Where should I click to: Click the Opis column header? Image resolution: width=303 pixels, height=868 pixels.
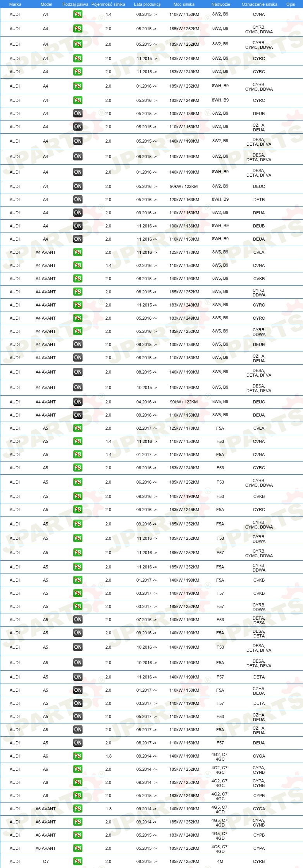click(x=291, y=4)
